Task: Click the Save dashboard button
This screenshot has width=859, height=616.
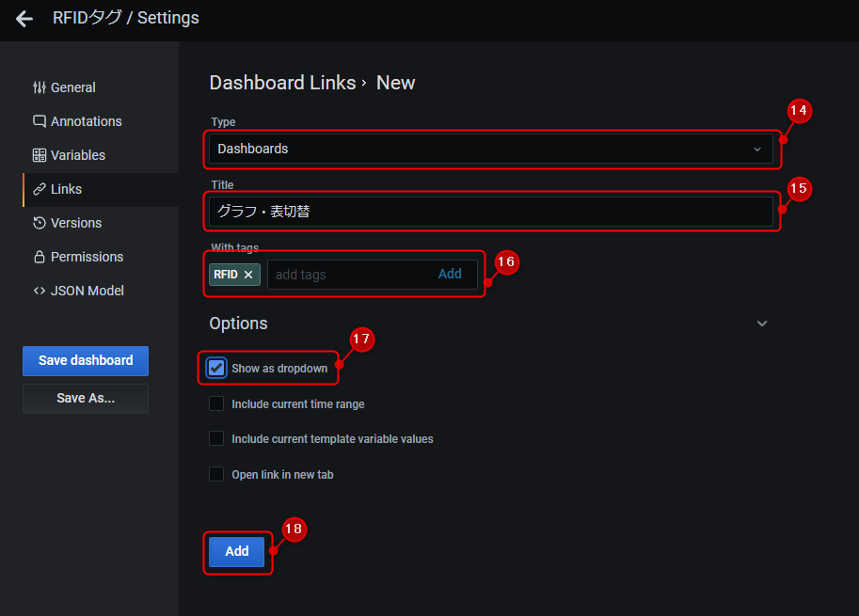Action: click(85, 360)
